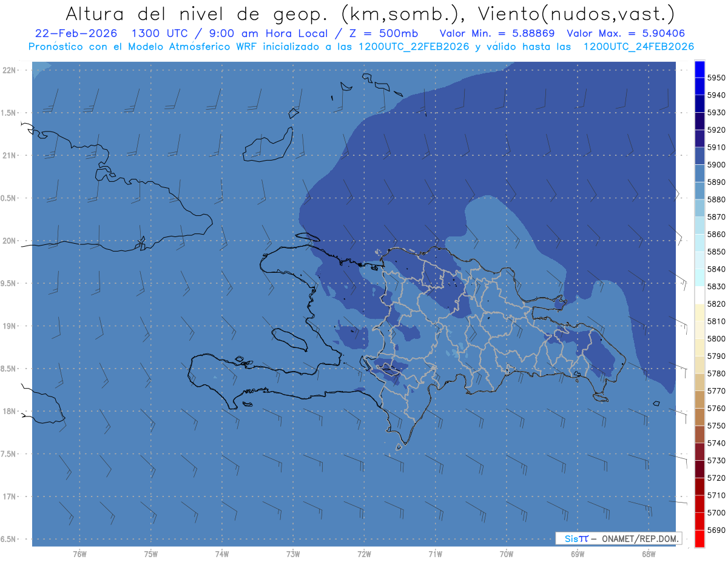Click the '5910' color scale label

[x=716, y=147]
